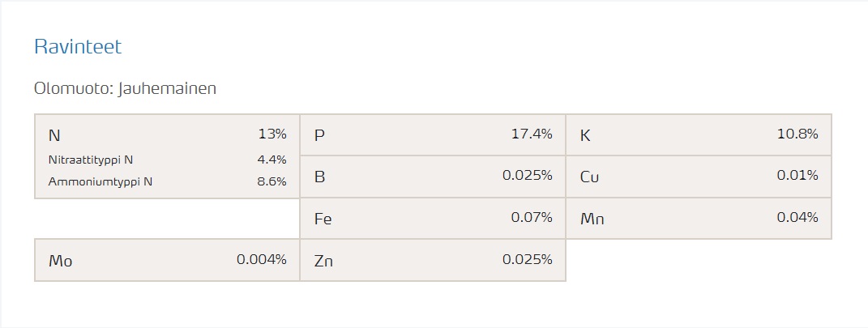Click the K potassium label
Viewport: 868px width, 328px height.
point(585,135)
